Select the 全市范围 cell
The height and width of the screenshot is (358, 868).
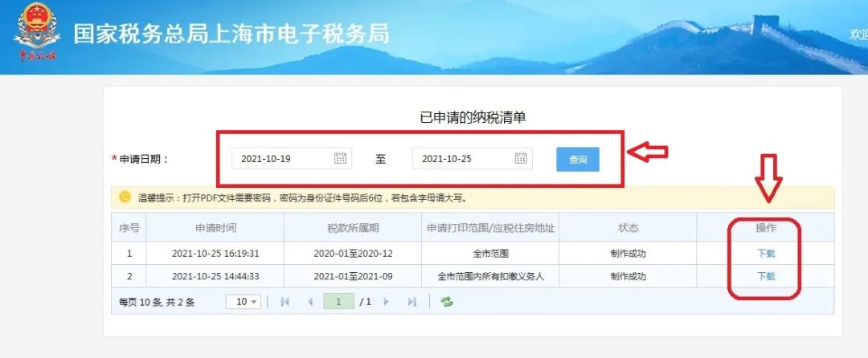pyautogui.click(x=490, y=254)
